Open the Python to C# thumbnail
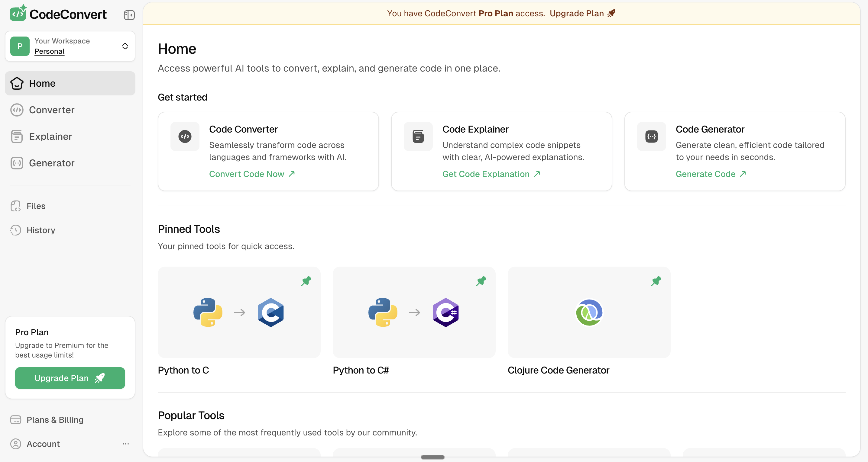 pyautogui.click(x=414, y=312)
